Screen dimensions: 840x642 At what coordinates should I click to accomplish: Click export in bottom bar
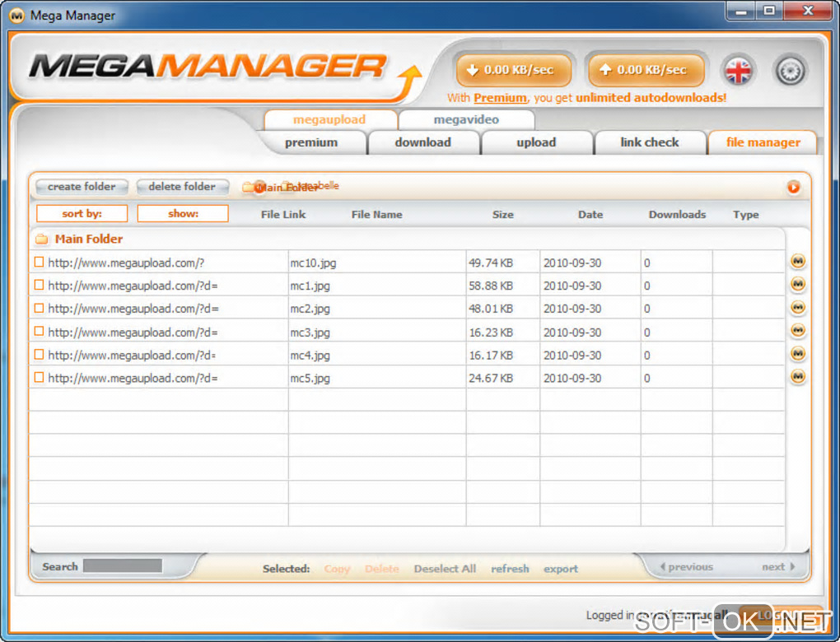coord(561,569)
